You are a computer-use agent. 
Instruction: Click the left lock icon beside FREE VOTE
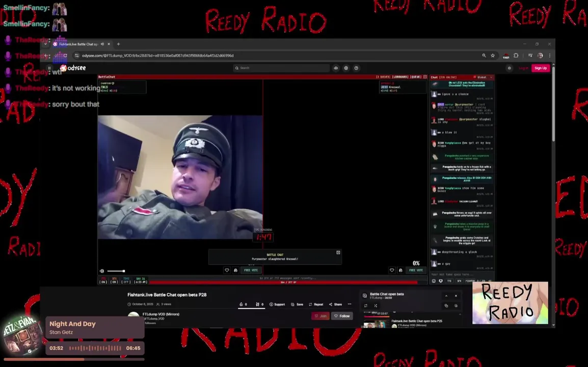[x=235, y=270]
